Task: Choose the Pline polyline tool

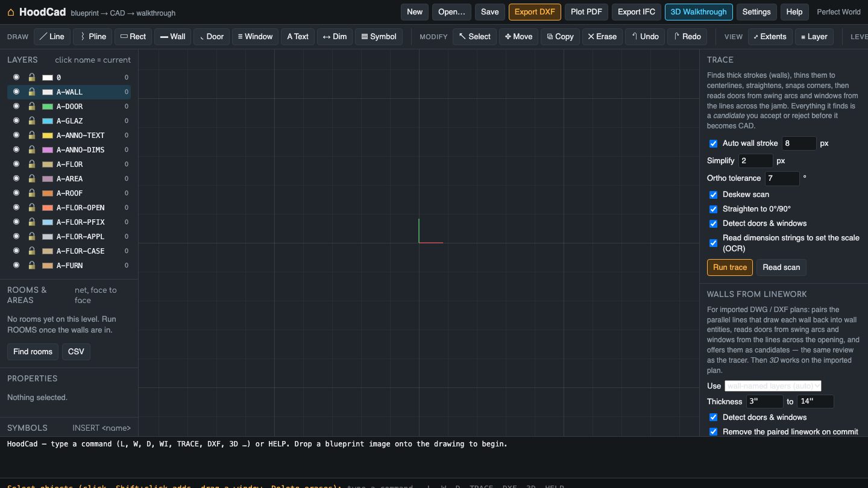Action: click(92, 37)
